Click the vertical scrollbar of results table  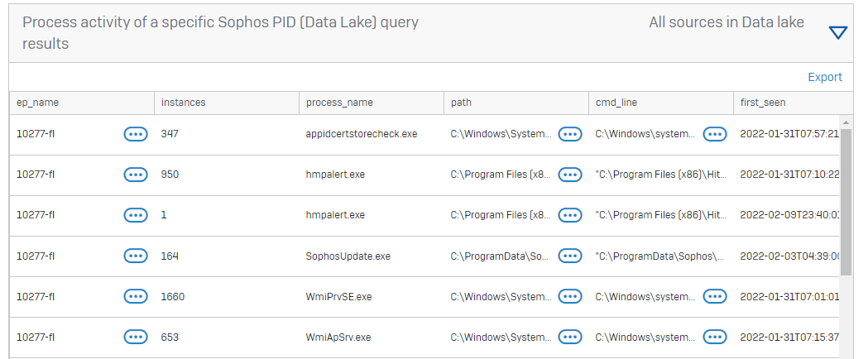point(846,202)
